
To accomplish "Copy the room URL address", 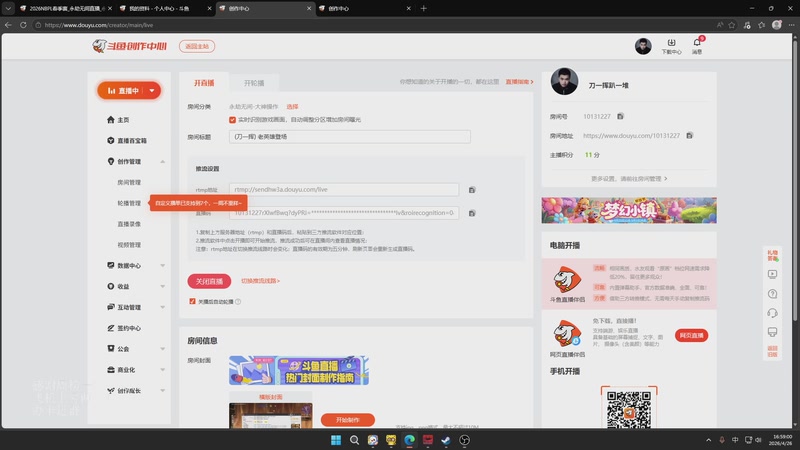I will (x=689, y=136).
